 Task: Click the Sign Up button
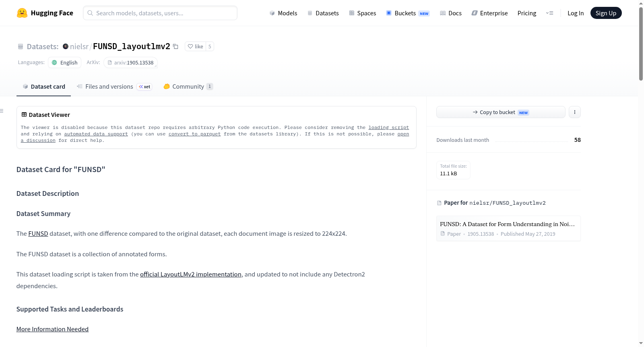click(606, 13)
